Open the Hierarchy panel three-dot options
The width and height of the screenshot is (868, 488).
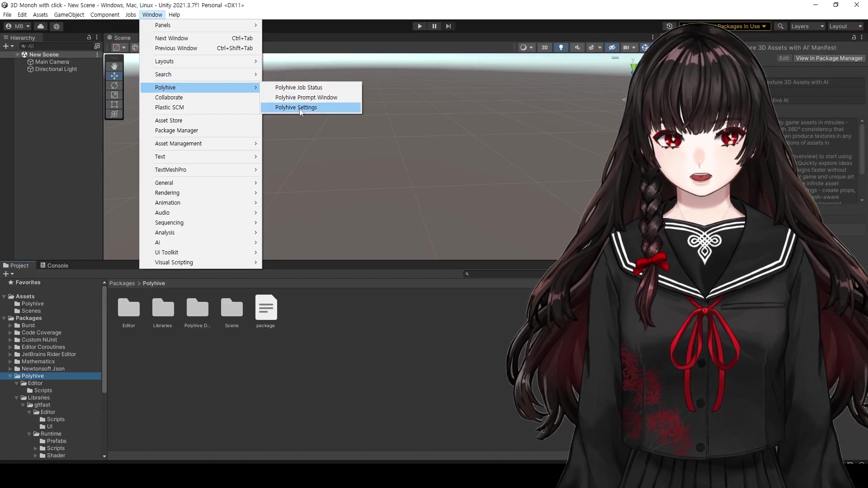pyautogui.click(x=97, y=38)
